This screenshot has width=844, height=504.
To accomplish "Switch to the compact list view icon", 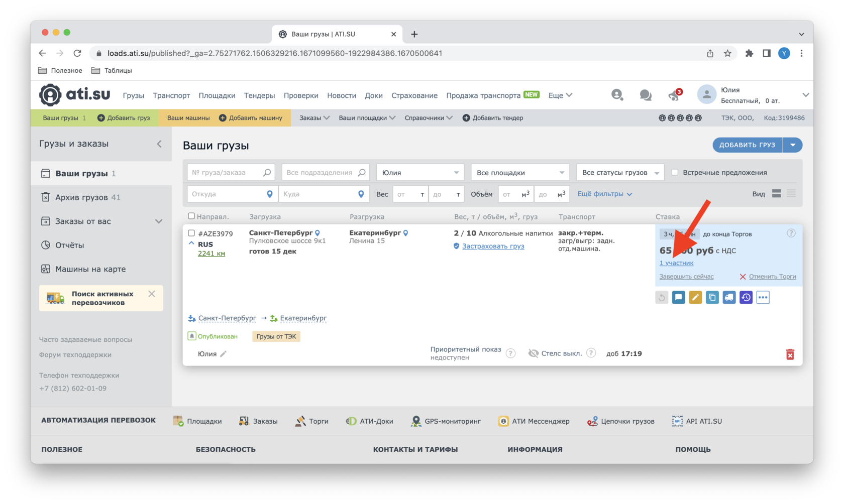I will point(791,194).
